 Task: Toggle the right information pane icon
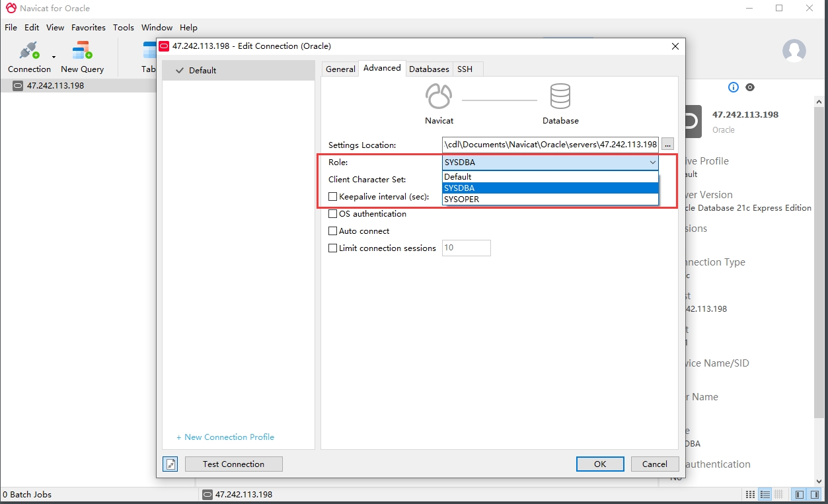(814, 494)
